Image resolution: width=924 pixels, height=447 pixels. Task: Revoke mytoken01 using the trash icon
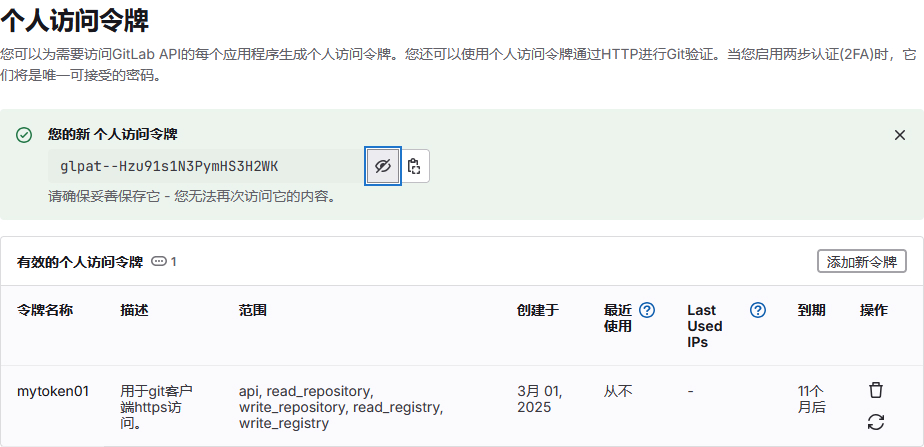point(876,390)
